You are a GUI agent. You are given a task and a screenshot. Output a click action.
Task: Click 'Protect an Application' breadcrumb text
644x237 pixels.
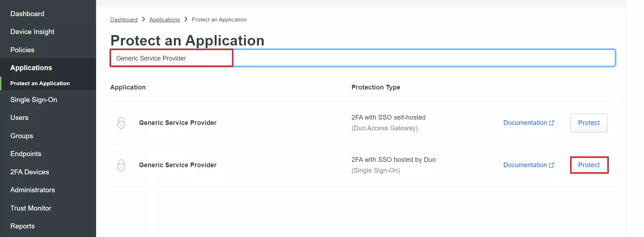219,19
